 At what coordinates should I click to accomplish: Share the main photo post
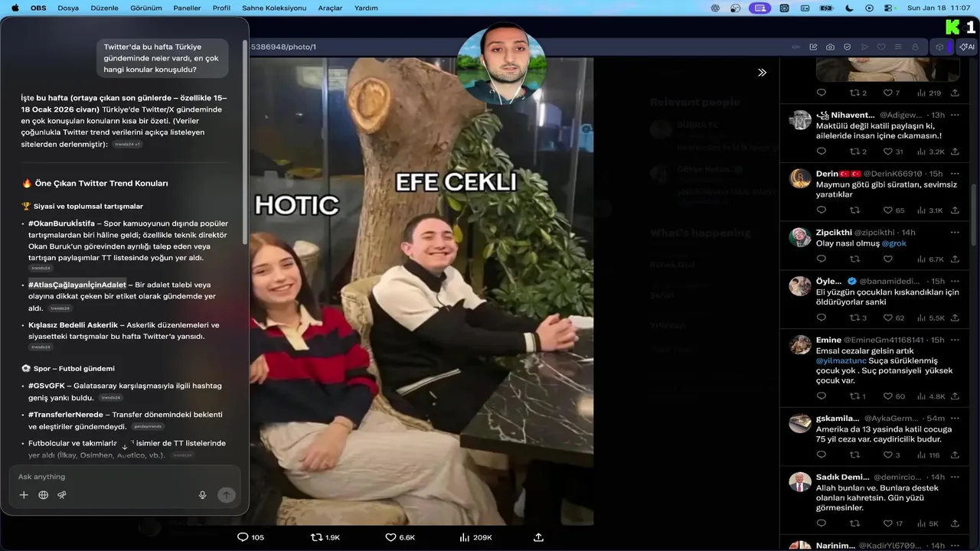(538, 537)
